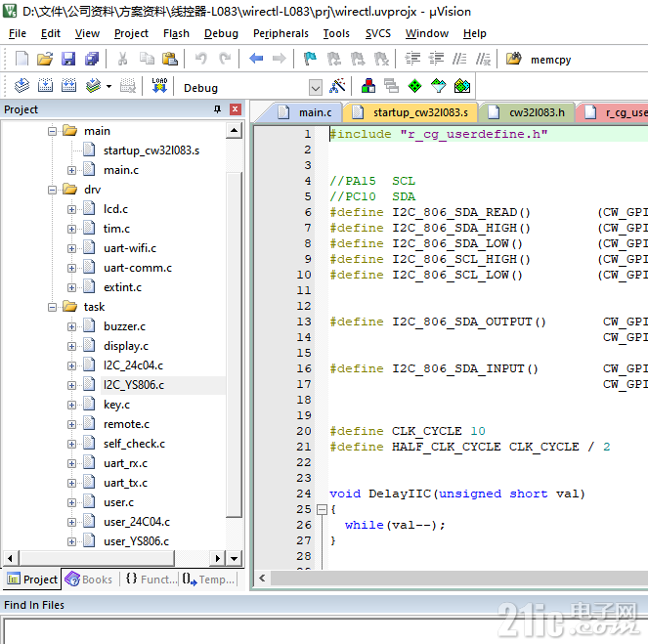648x644 pixels.
Task: Navigate forwards with the right arrow
Action: tap(280, 59)
